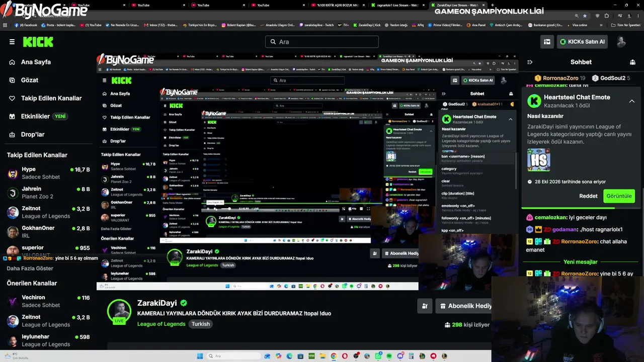The height and width of the screenshot is (362, 644).
Task: Click the verified badge next to the large ZarakiDayi name
Action: [x=184, y=303]
